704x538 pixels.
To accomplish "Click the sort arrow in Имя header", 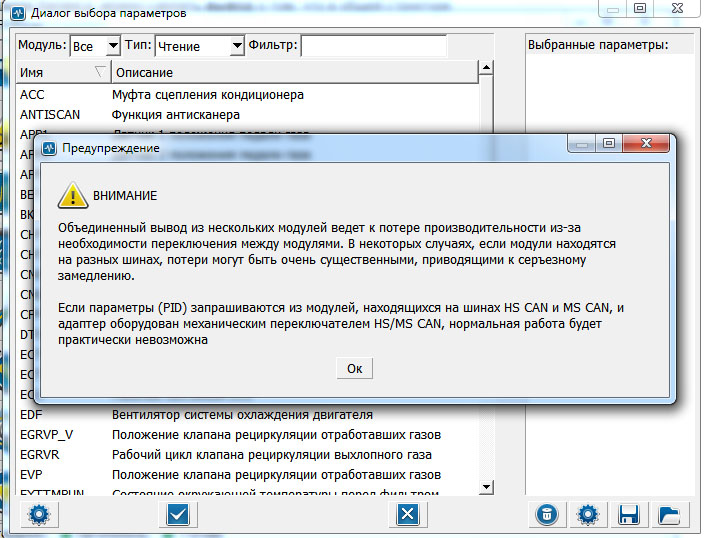I will tap(100, 71).
